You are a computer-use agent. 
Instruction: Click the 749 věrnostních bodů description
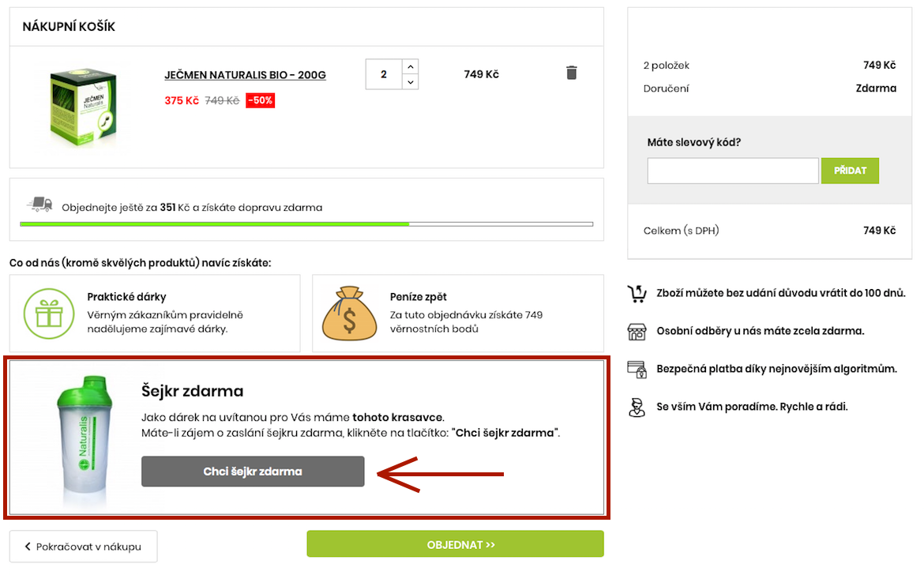(466, 321)
